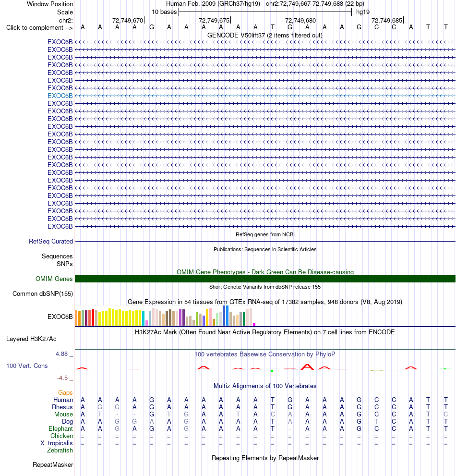Image resolution: width=456 pixels, height=476 pixels.
Task: Click 'RefSeq genes from NCBI' track title
Action: point(265,234)
